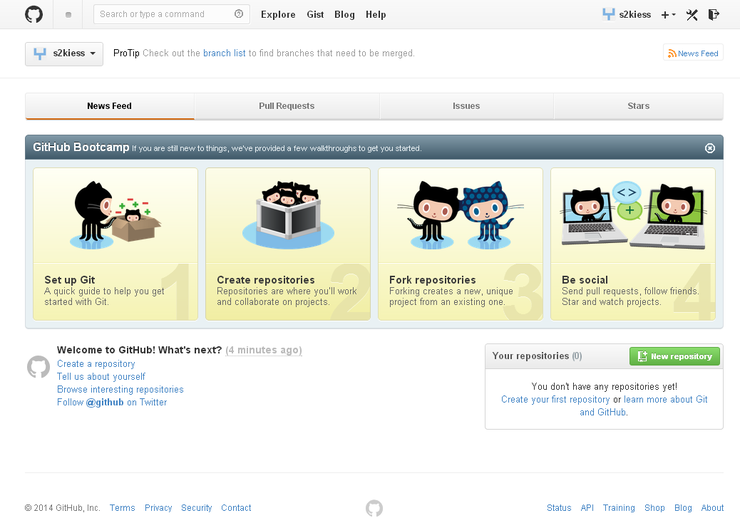Open the Blog footer link
740x518 pixels.
pyautogui.click(x=683, y=508)
